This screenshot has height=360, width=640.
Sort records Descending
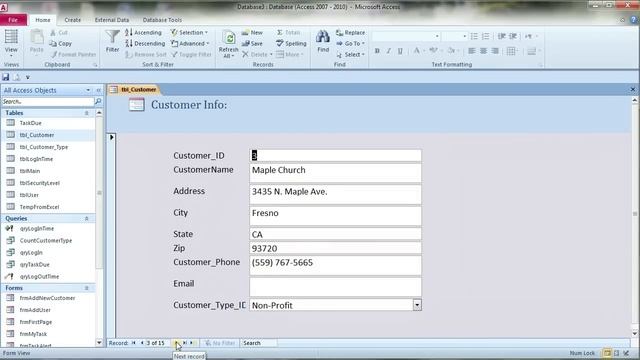tap(145, 43)
